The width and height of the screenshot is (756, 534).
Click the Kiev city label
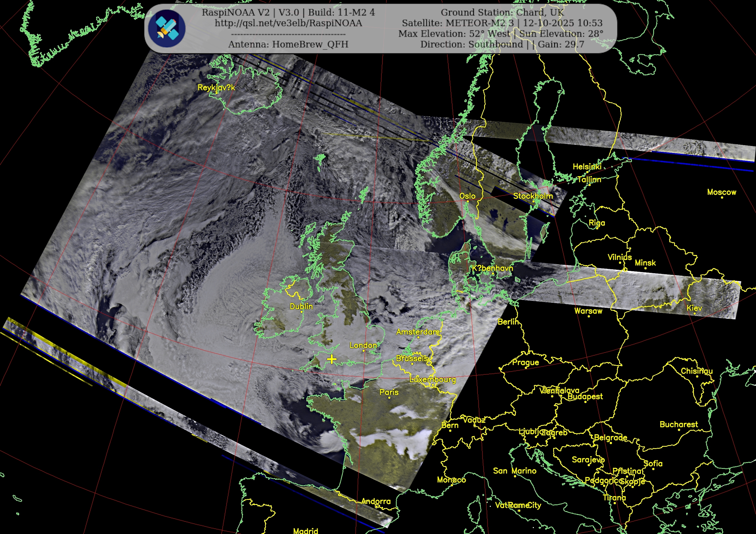[694, 308]
